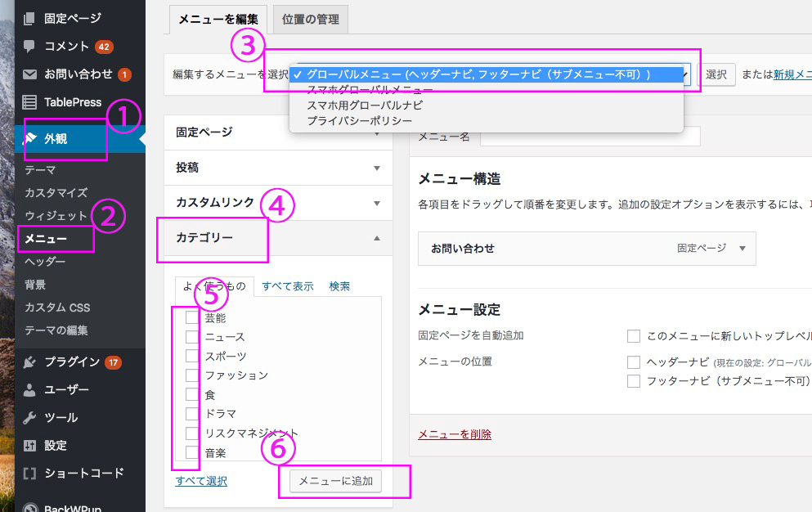
Task: Check the スポーツ category checkbox
Action: click(x=192, y=356)
